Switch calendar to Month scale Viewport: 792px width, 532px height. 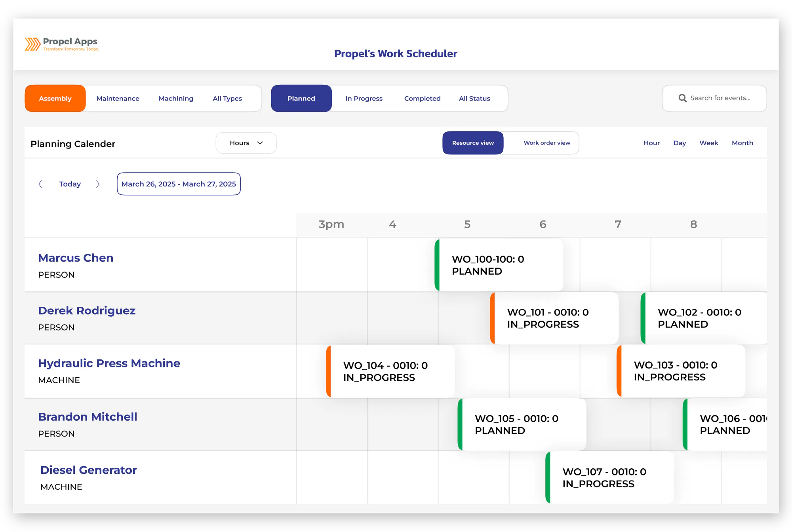pos(742,143)
